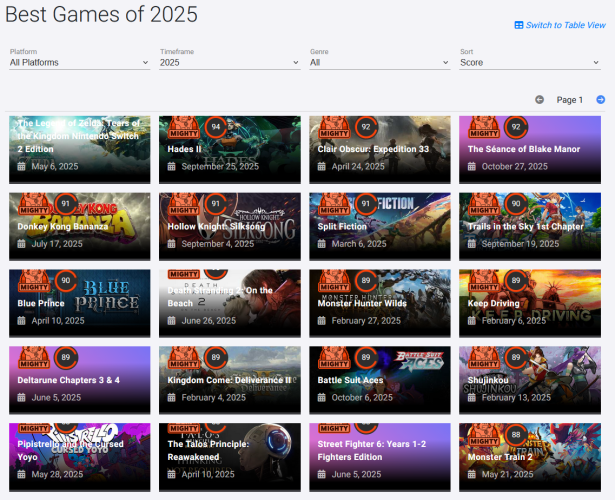The image size is (615, 500).
Task: Click the Page 1 indicator text
Action: pos(570,100)
